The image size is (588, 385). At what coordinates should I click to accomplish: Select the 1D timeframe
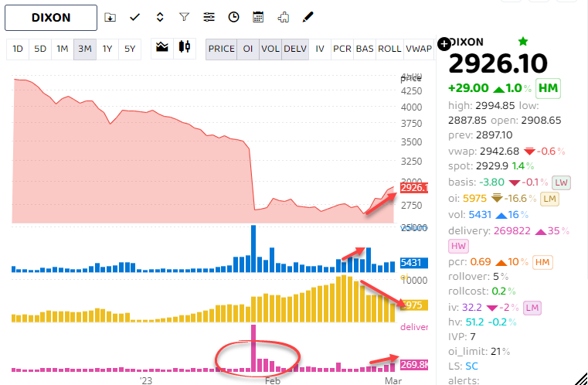[x=18, y=49]
